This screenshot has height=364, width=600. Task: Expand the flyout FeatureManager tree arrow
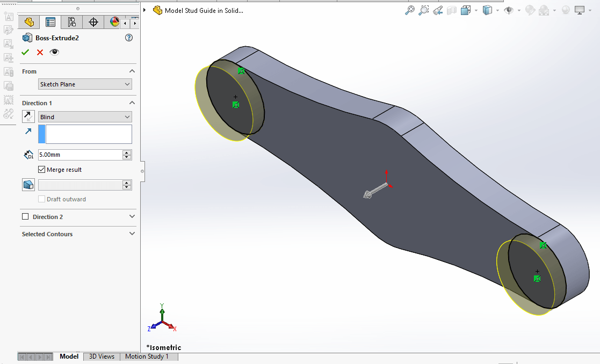[x=144, y=10]
